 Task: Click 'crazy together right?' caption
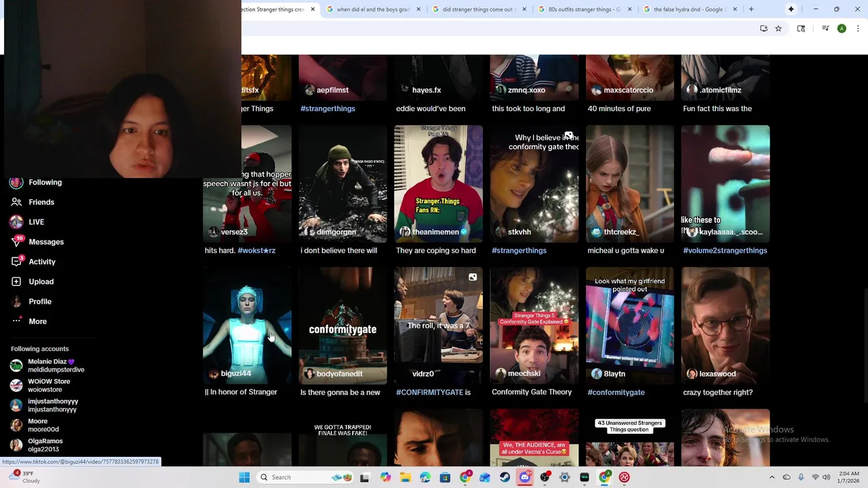click(717, 392)
